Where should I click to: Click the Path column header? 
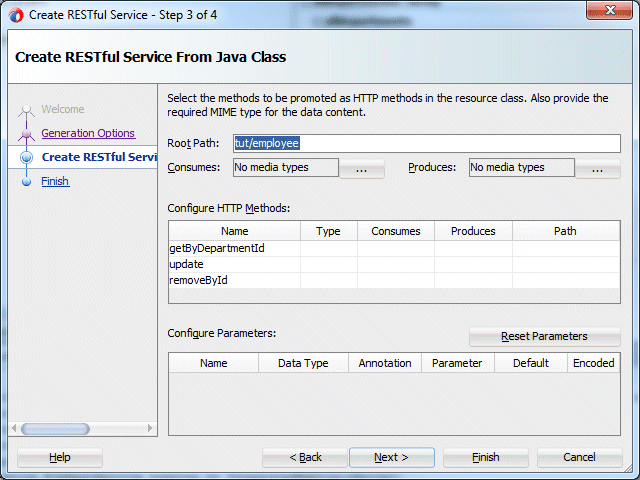(x=566, y=231)
